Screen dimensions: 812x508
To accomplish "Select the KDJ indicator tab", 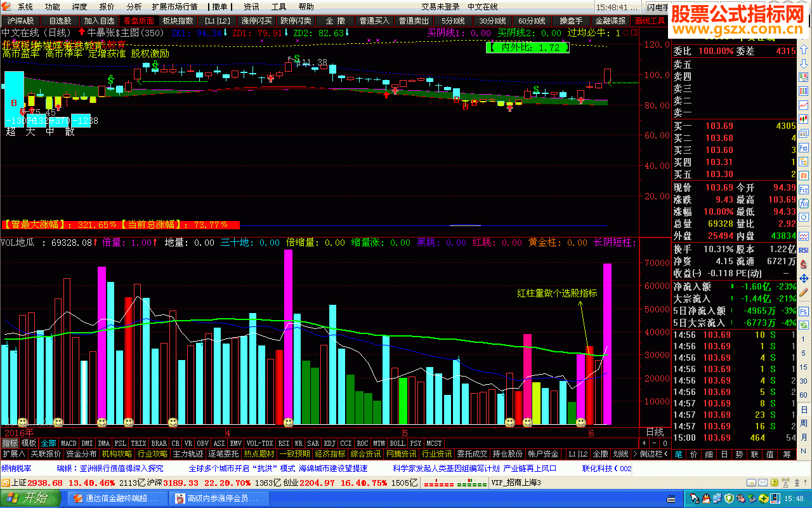I will [x=329, y=443].
